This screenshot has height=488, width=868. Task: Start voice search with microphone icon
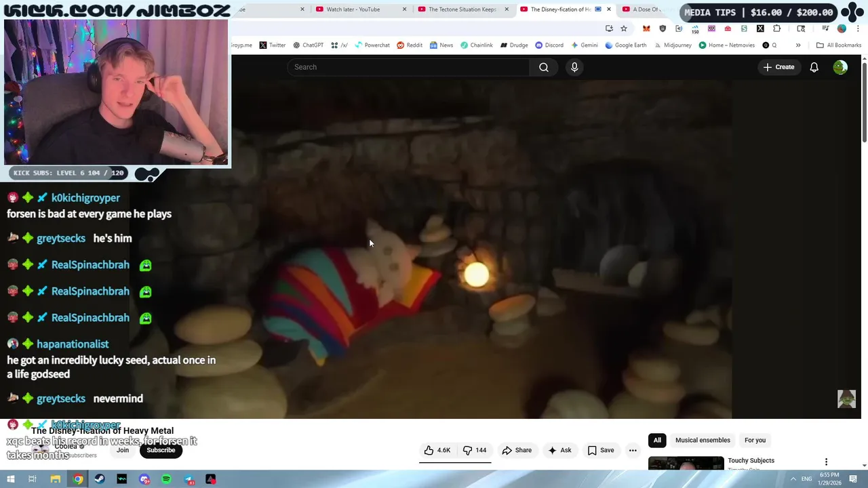click(574, 67)
